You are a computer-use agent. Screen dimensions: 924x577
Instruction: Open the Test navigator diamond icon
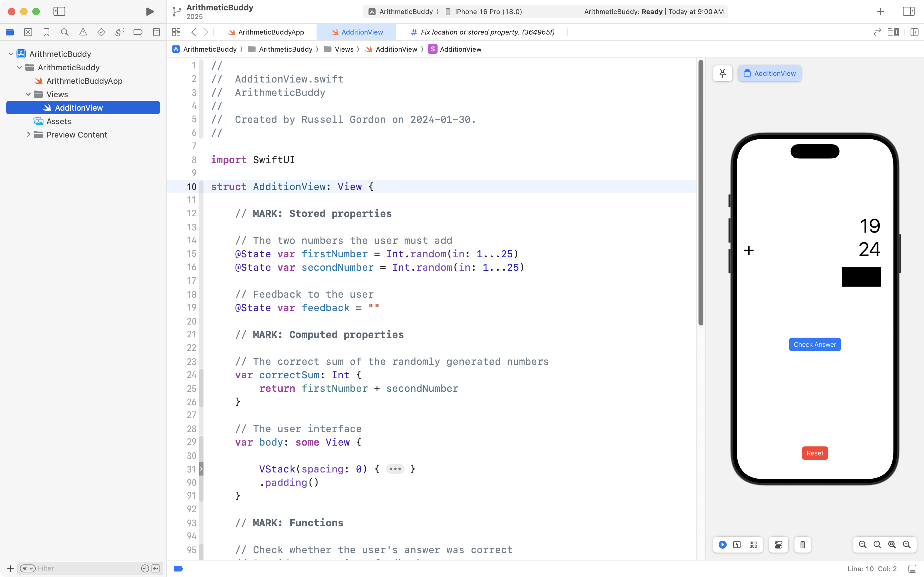pos(101,32)
